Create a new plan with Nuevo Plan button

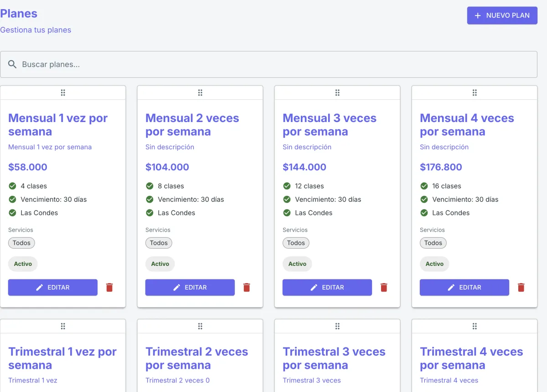click(502, 15)
